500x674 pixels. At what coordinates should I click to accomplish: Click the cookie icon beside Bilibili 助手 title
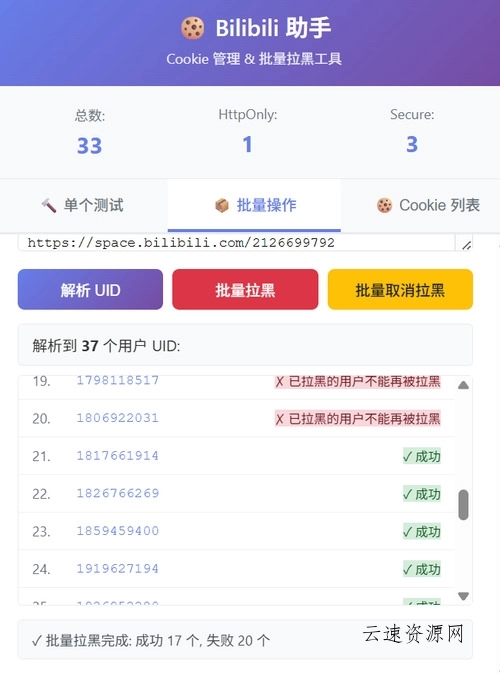(x=192, y=28)
